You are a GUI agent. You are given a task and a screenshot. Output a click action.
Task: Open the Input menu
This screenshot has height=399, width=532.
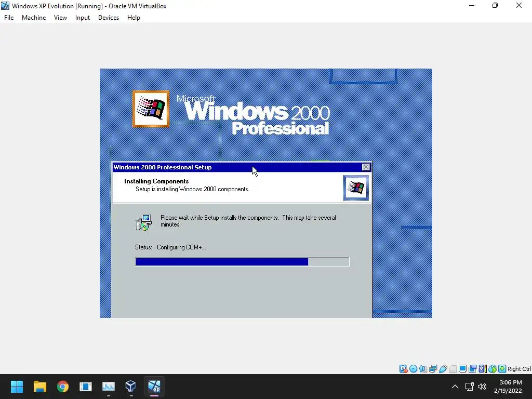coord(83,18)
